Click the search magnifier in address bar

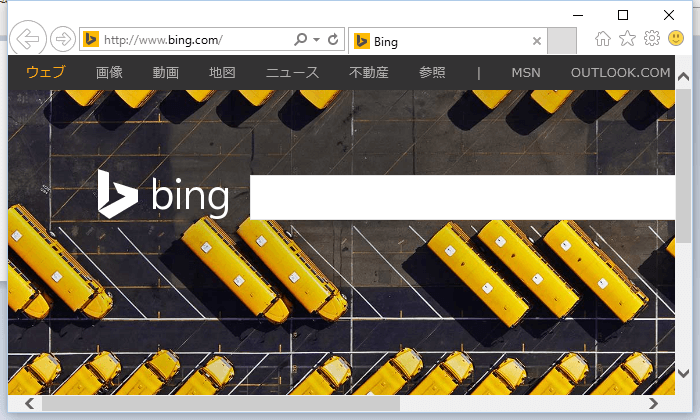point(301,39)
